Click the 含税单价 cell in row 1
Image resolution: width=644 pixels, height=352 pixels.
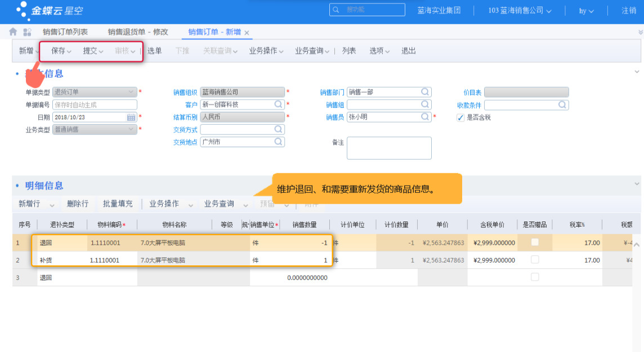click(x=492, y=243)
